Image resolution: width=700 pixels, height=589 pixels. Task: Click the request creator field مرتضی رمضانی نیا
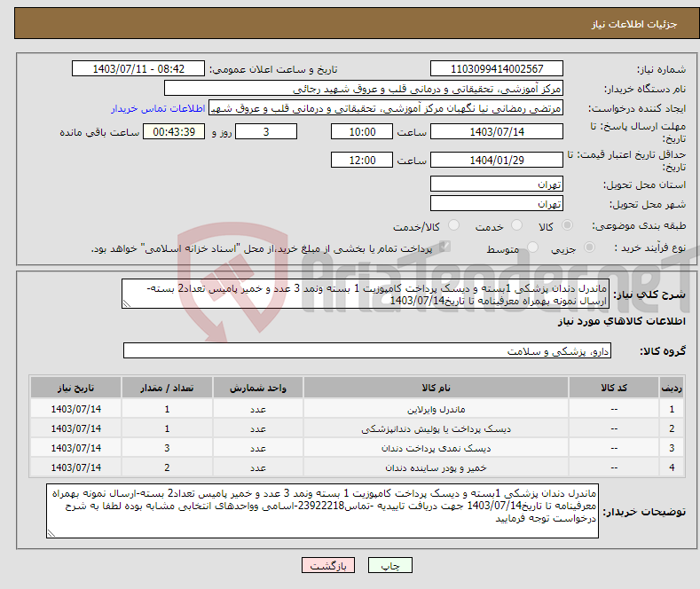[x=386, y=108]
